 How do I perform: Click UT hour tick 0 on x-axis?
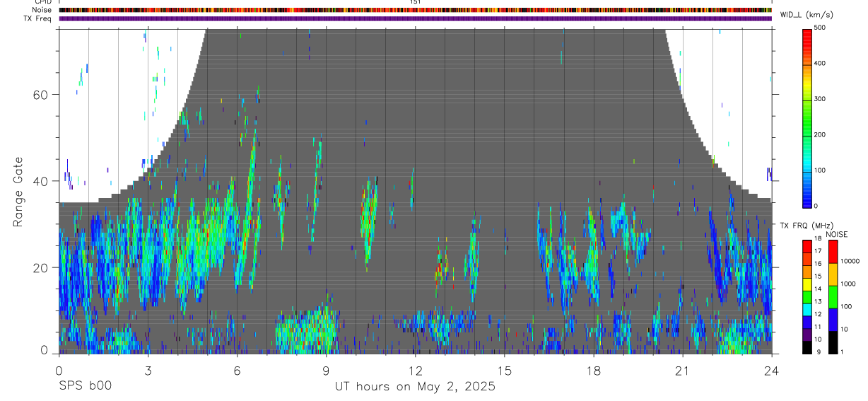pyautogui.click(x=59, y=370)
